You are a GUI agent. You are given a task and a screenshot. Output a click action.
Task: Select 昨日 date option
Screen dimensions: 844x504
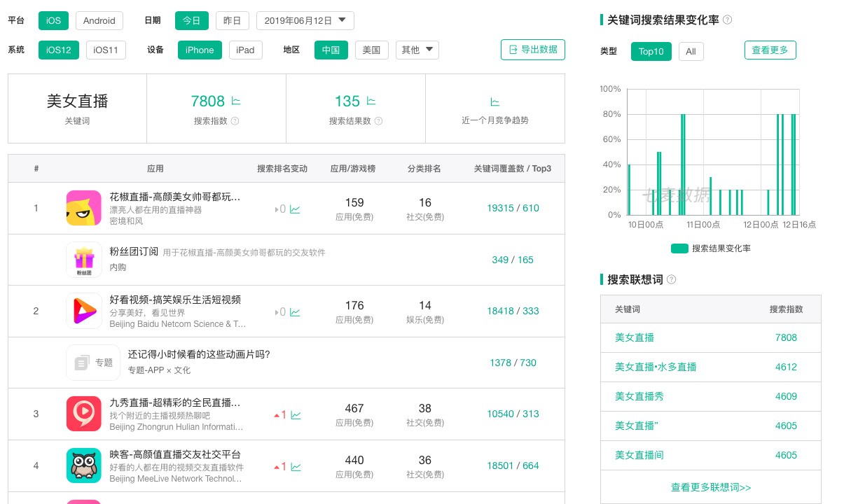click(232, 20)
